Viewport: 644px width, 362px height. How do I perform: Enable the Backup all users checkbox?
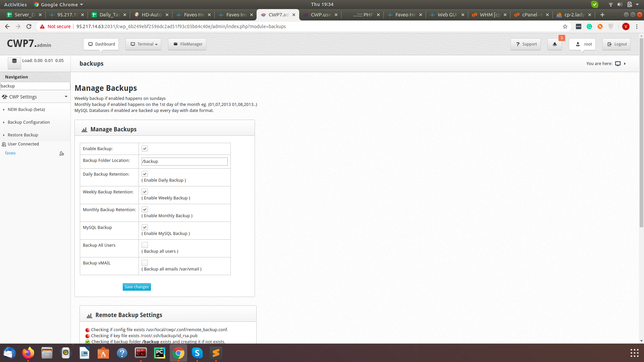tap(145, 245)
